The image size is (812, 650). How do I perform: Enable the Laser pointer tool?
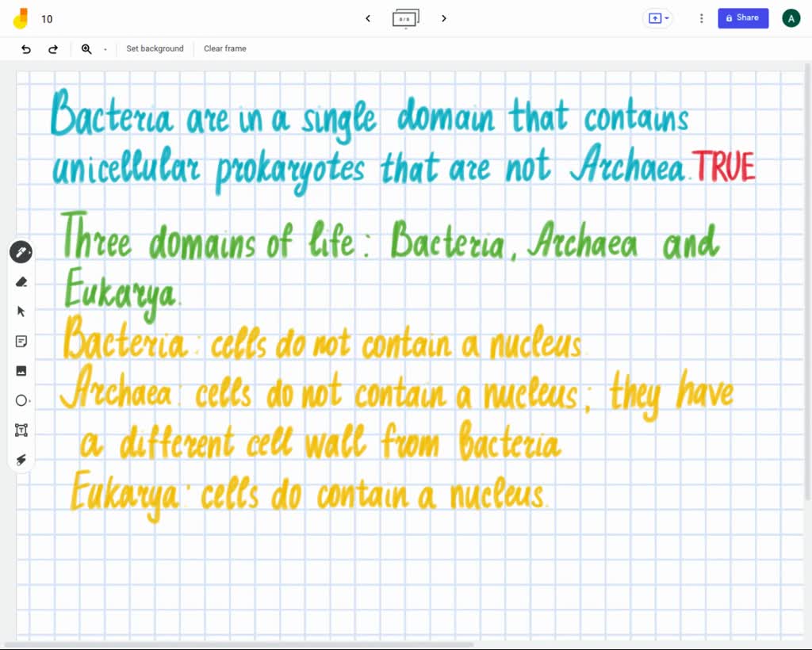[21, 460]
